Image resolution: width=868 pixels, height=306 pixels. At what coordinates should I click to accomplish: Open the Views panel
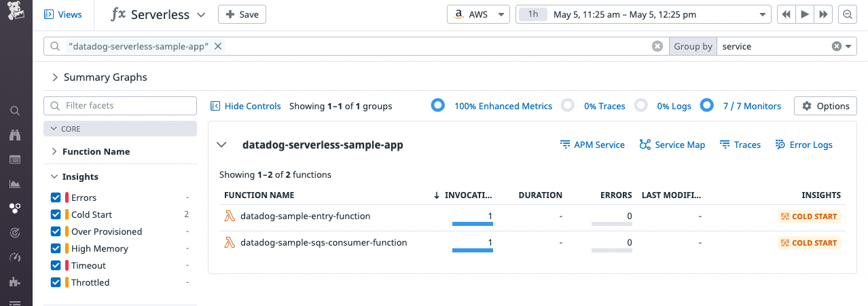pyautogui.click(x=63, y=14)
